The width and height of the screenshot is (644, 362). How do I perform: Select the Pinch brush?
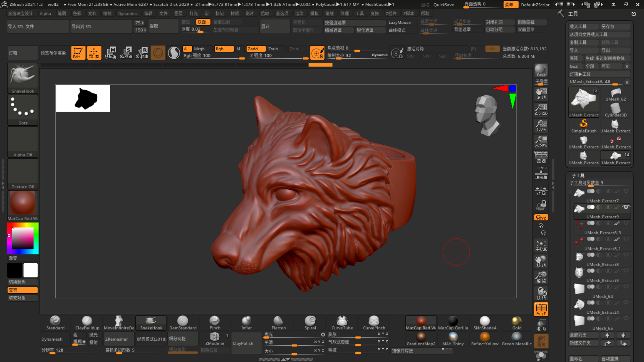pos(215,323)
